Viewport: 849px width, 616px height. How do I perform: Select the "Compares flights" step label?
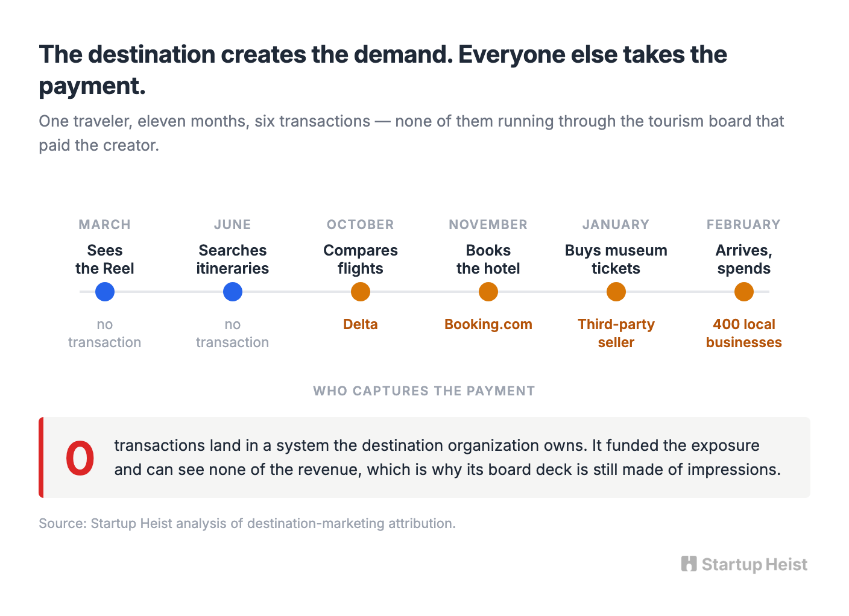[361, 259]
